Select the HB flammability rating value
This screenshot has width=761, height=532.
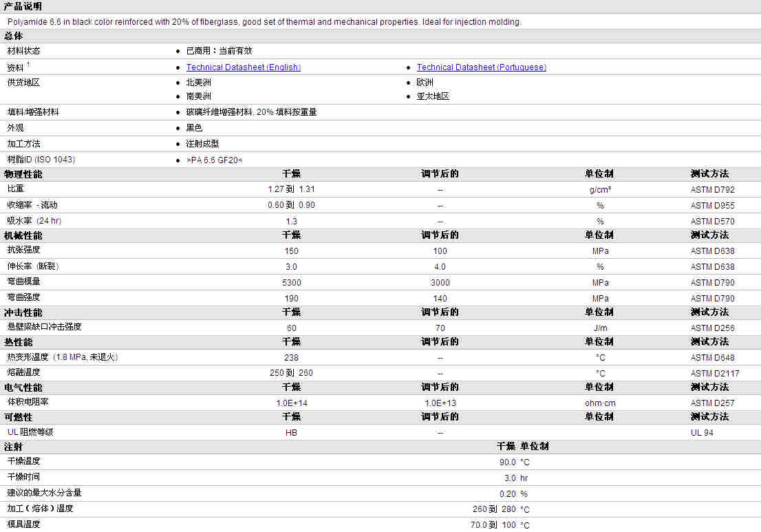coord(291,433)
